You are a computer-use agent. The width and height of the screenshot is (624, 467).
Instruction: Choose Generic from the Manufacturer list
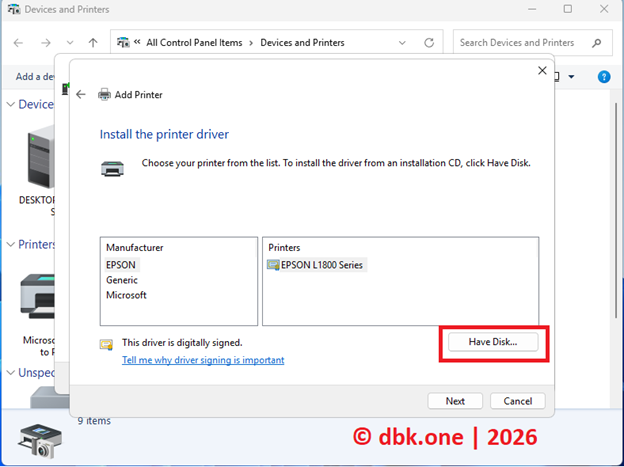122,280
